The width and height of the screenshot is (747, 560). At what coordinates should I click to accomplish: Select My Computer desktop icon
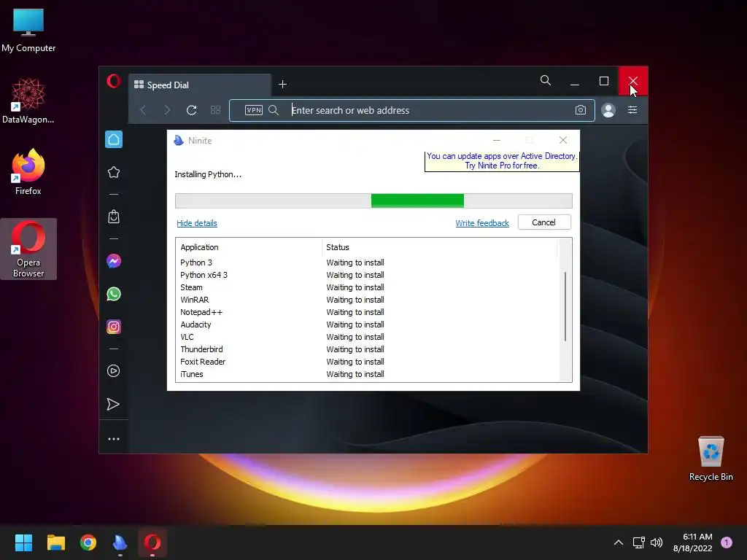[28, 31]
